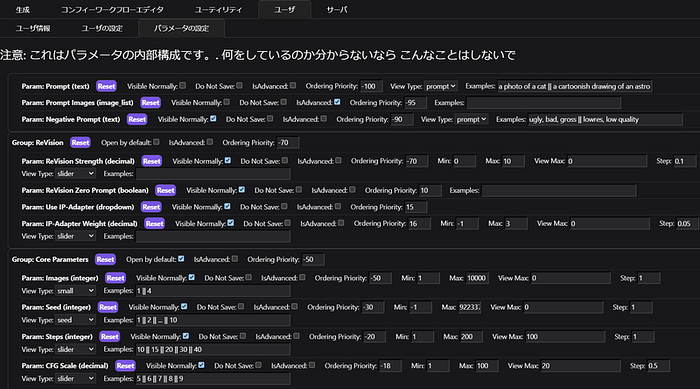The width and height of the screenshot is (700, 389).
Task: Edit Examples field for Images param
Action: (x=213, y=291)
